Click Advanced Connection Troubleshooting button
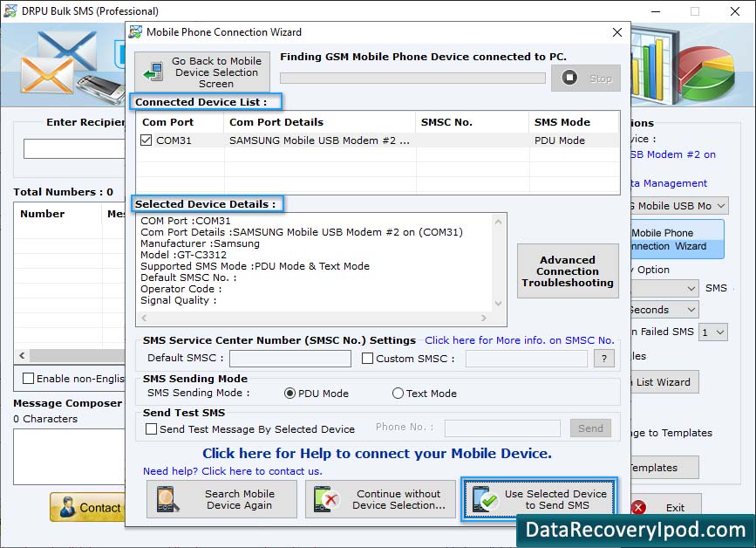The width and height of the screenshot is (756, 548). [568, 271]
